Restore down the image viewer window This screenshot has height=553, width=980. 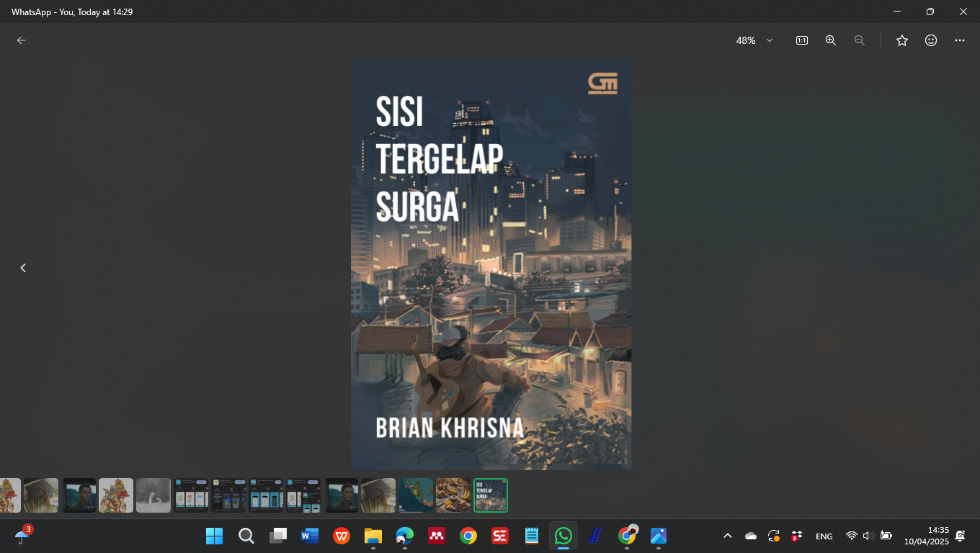[930, 12]
